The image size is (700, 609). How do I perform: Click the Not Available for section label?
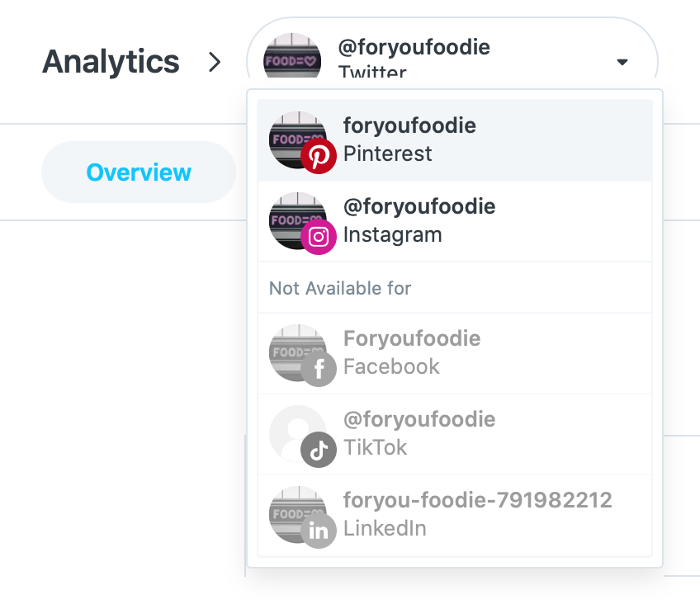pyautogui.click(x=340, y=288)
